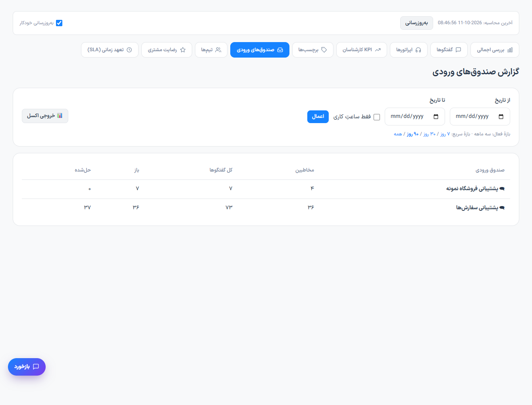Viewport: 532px width, 405px height.
Task: Focus the از تاریخ date input
Action: (480, 117)
